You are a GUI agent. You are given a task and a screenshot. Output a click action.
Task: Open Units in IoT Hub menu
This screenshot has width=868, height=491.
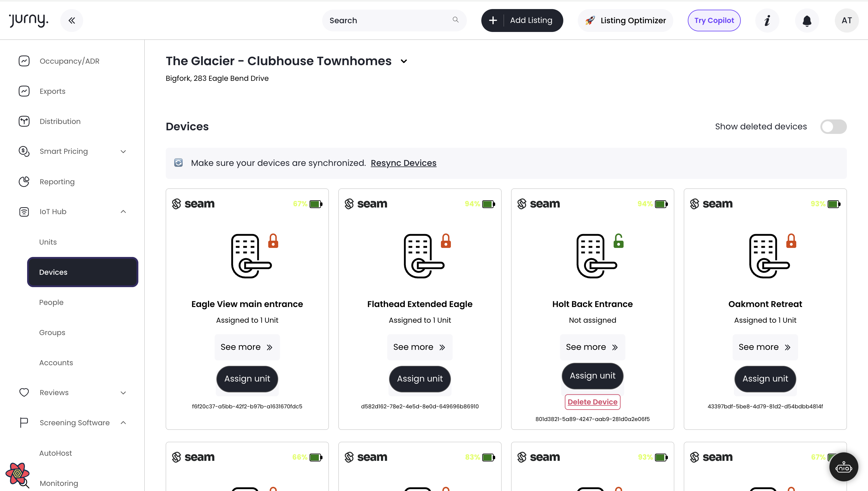pos(48,242)
